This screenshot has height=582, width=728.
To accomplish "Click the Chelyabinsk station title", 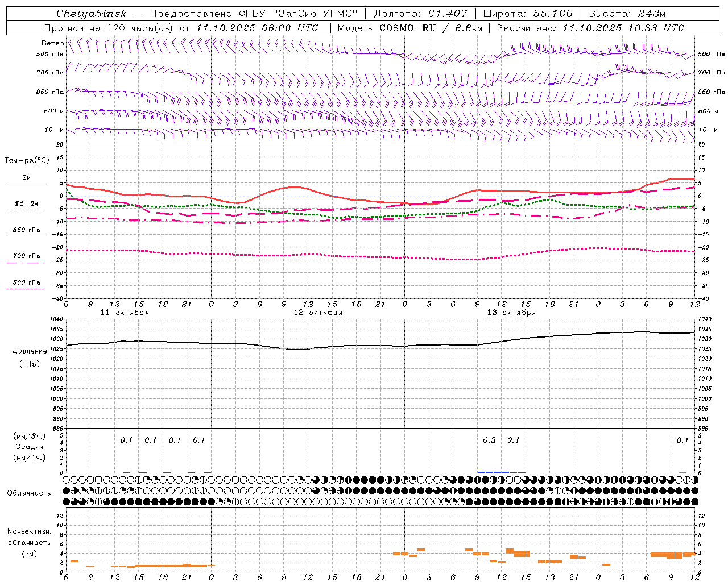I will point(91,14).
